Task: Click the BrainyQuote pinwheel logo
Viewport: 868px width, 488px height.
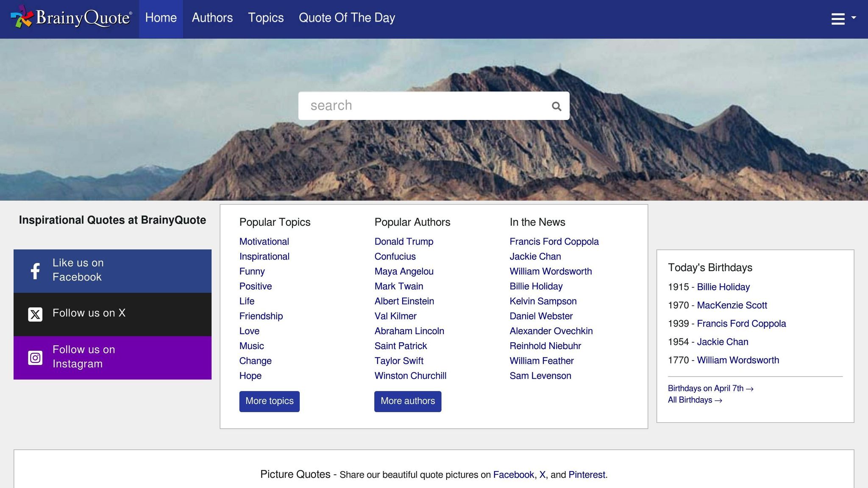Action: tap(22, 17)
